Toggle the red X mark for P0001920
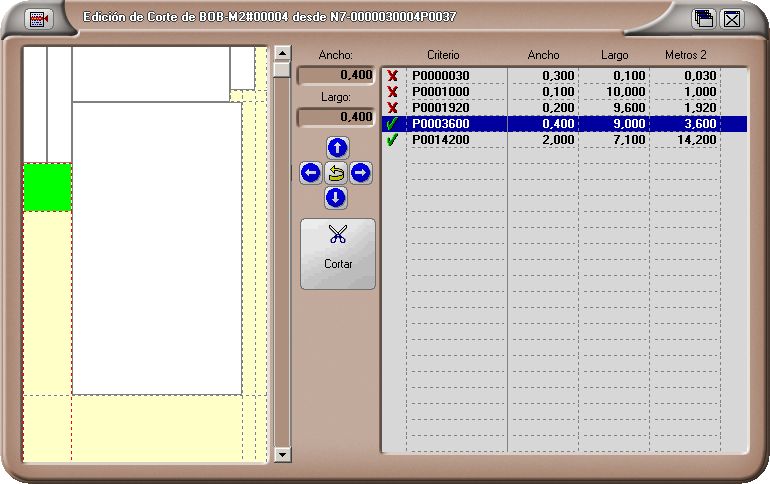Viewport: 770px width, 484px height. [392, 108]
